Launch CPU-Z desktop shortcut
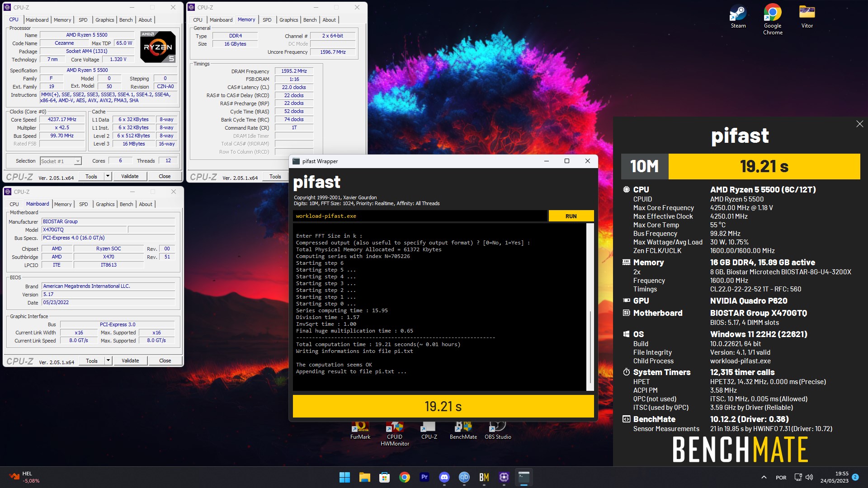 tap(429, 430)
